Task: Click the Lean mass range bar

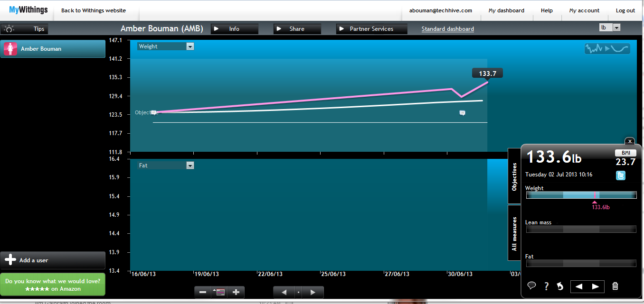Action: tap(581, 229)
